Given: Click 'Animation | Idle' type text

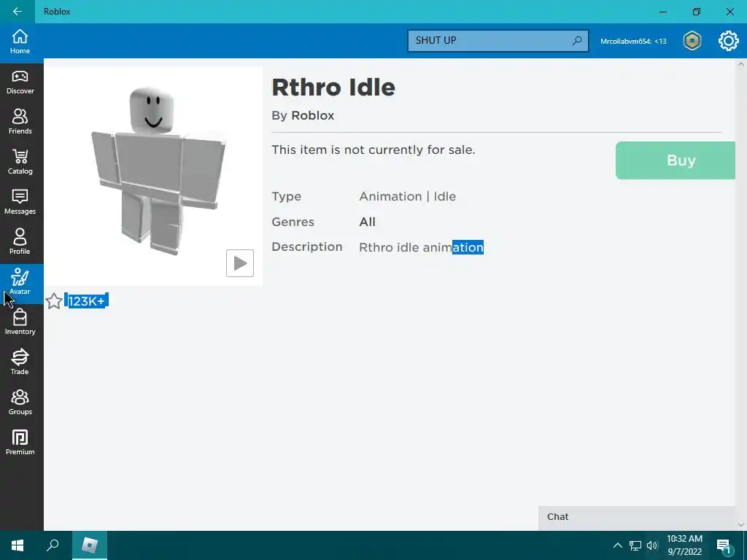Looking at the screenshot, I should 407,196.
